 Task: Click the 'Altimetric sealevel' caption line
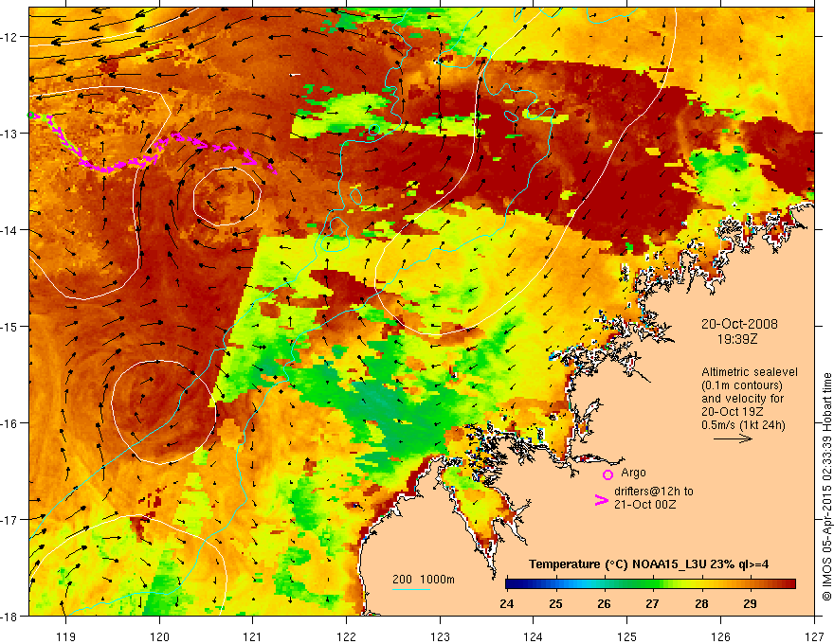tap(750, 372)
